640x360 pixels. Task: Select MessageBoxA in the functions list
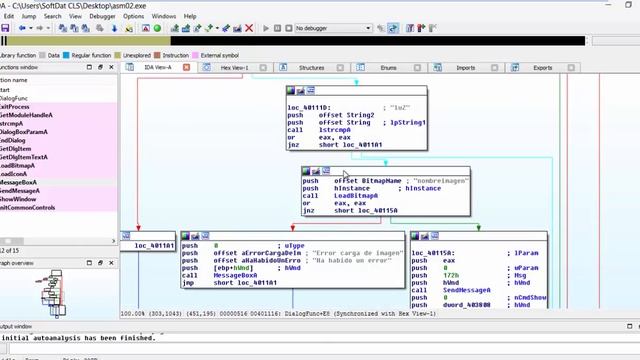[x=58, y=182]
